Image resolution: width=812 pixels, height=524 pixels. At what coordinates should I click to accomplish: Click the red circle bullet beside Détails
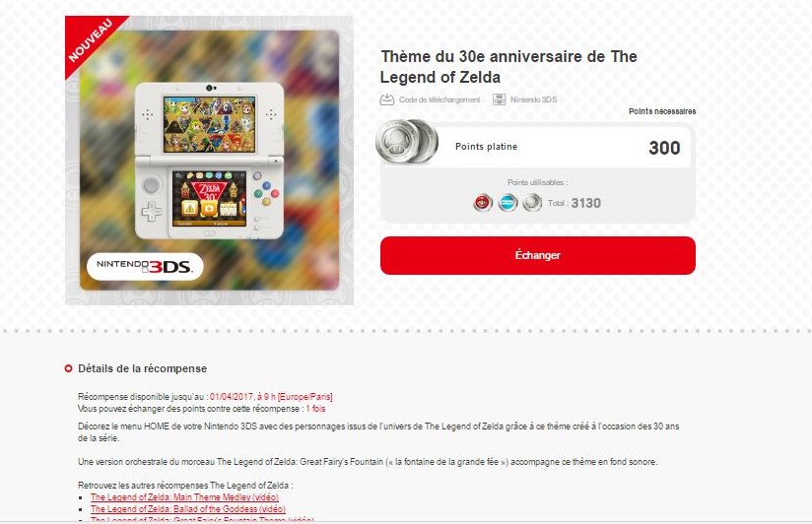pyautogui.click(x=68, y=368)
